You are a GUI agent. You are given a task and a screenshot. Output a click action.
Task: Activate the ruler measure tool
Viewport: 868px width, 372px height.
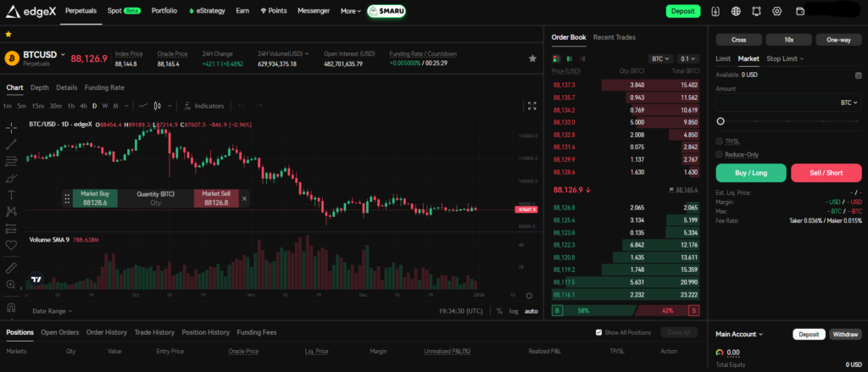[11, 267]
